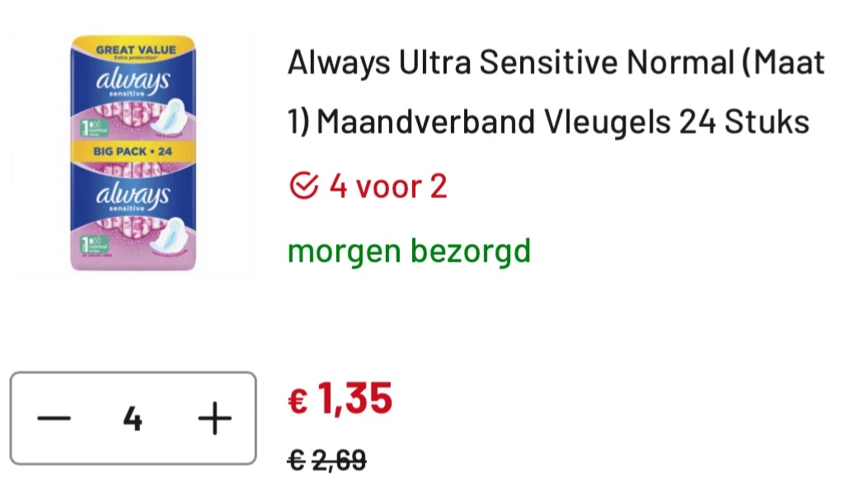Image resolution: width=868 pixels, height=504 pixels.
Task: Click the green size 1 badge on lower pack
Action: (x=84, y=243)
